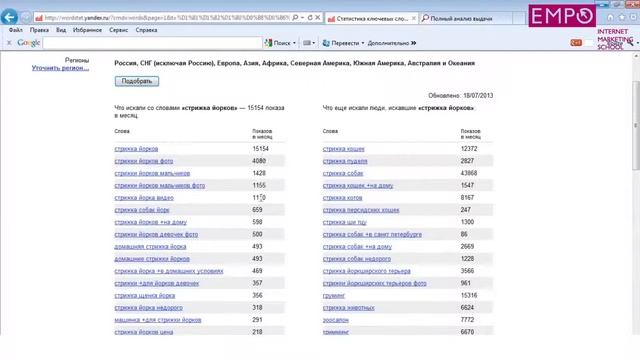
Task: Click the Home icon in browser corner
Action: pos(610,18)
